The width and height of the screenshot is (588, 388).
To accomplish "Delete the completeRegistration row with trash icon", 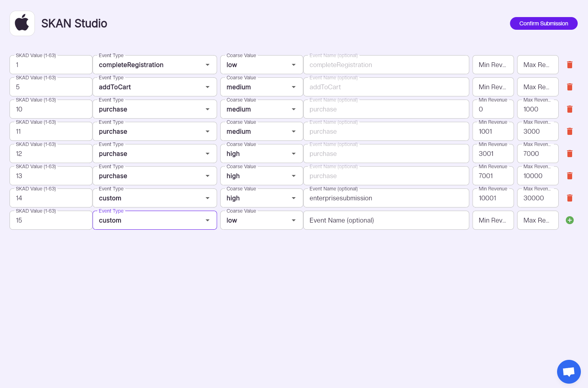I will click(569, 65).
